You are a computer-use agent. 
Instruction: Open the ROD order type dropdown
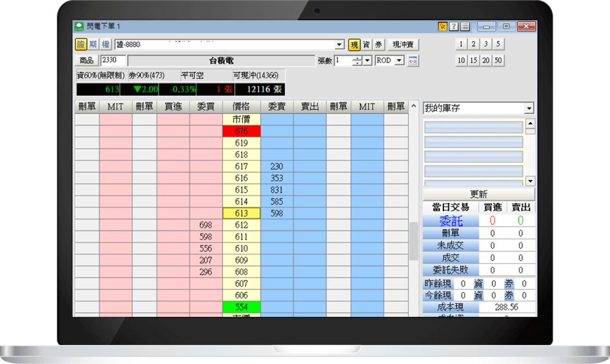399,60
